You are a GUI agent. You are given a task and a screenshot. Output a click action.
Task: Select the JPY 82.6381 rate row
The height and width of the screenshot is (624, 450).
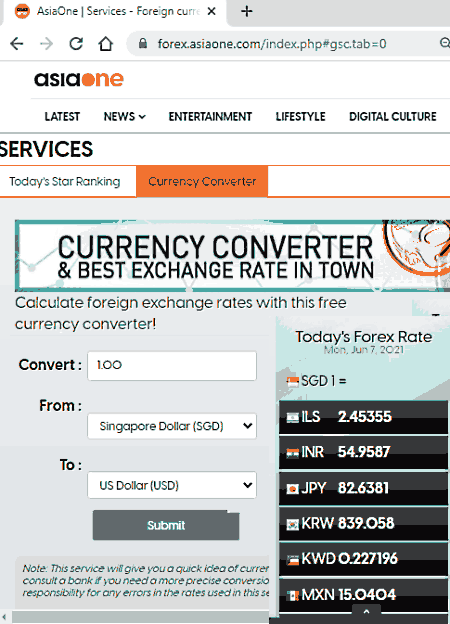click(363, 488)
